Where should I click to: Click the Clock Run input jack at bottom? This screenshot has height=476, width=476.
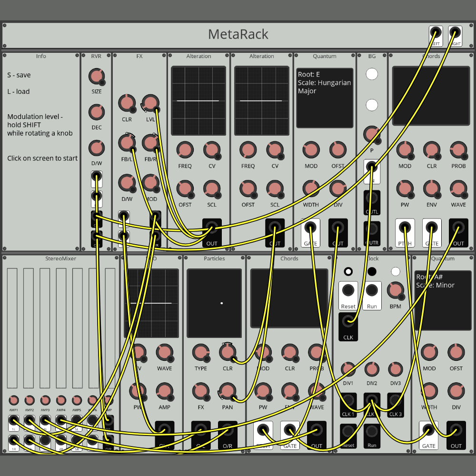pos(372,432)
